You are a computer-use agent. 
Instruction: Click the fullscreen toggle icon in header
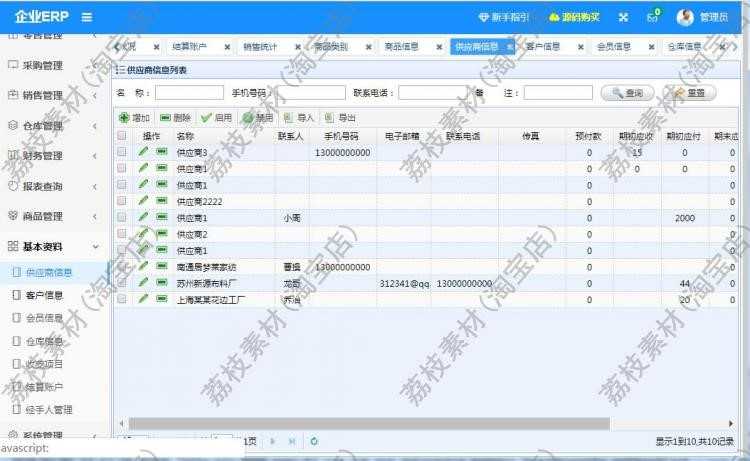623,17
